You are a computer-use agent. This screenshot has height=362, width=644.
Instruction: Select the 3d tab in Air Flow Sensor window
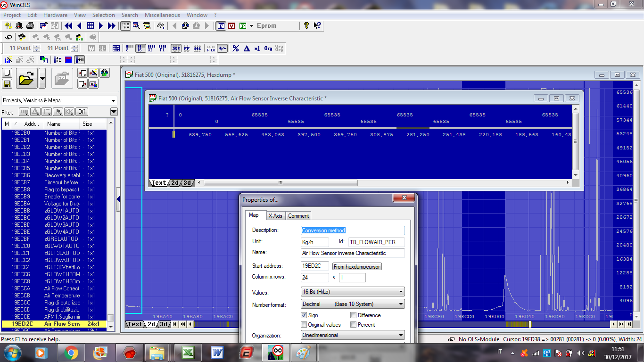[187, 183]
